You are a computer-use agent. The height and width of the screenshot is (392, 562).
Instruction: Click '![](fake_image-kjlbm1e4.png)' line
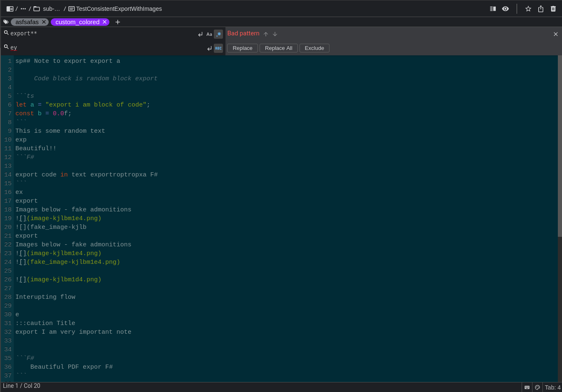(68, 262)
